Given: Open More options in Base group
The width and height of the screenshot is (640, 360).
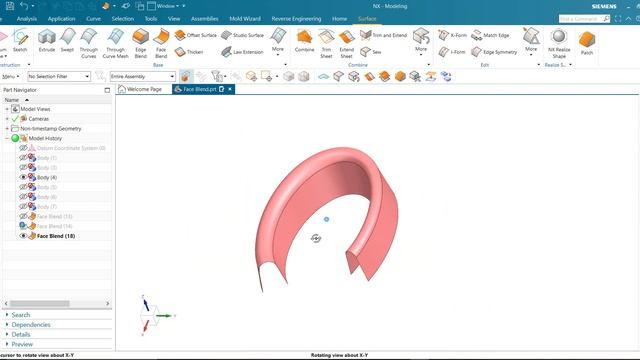Looking at the screenshot, I should point(278,41).
